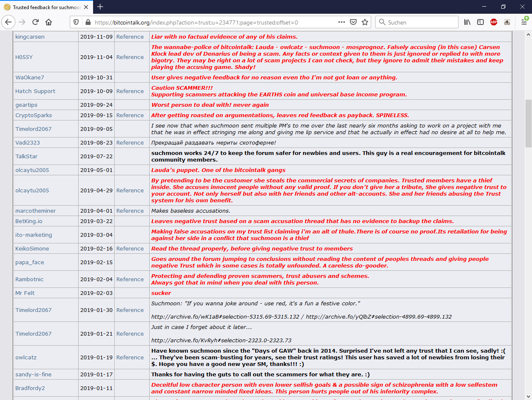Open marcotheminer user profile
This screenshot has width=532, height=400.
point(35,211)
